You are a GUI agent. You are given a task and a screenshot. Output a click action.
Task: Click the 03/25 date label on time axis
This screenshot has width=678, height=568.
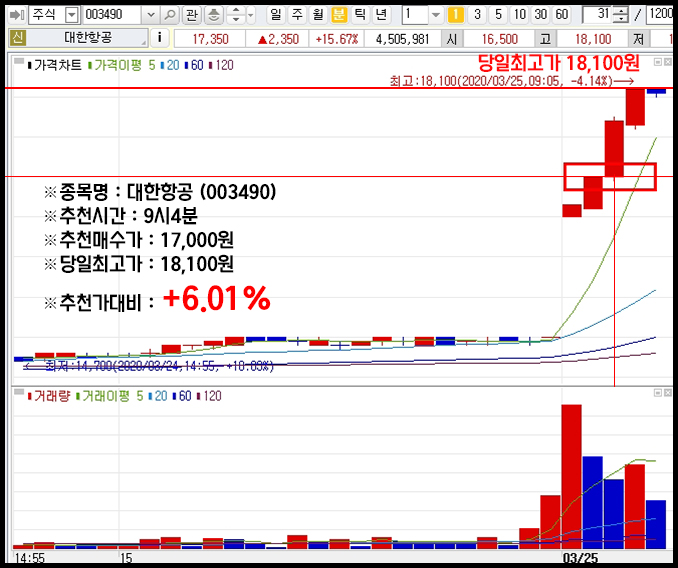[580, 558]
